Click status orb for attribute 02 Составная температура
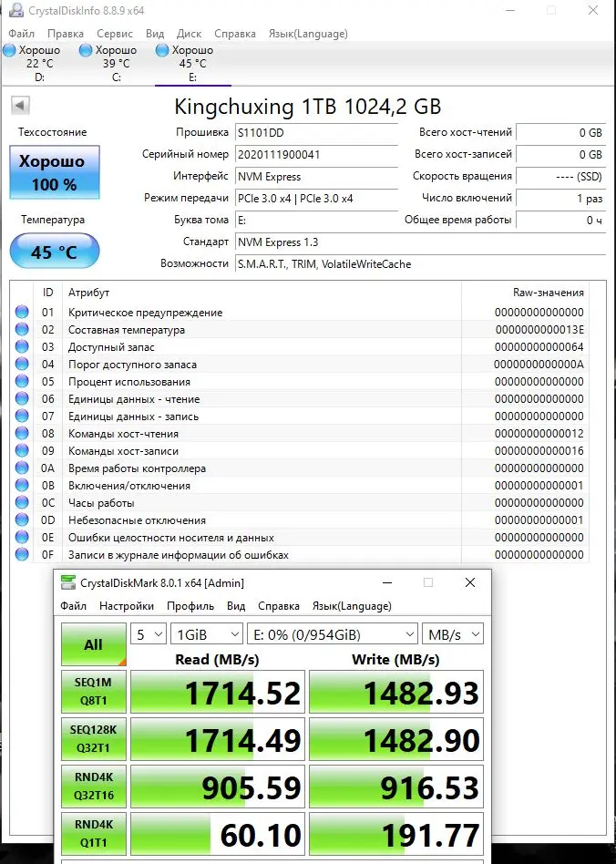616x864 pixels. [22, 330]
